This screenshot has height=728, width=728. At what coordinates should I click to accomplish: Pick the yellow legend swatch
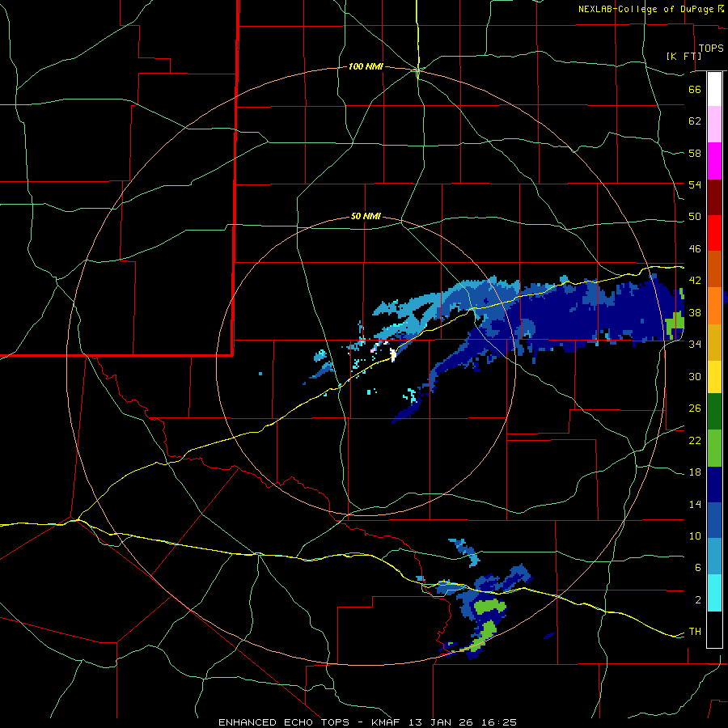point(714,377)
